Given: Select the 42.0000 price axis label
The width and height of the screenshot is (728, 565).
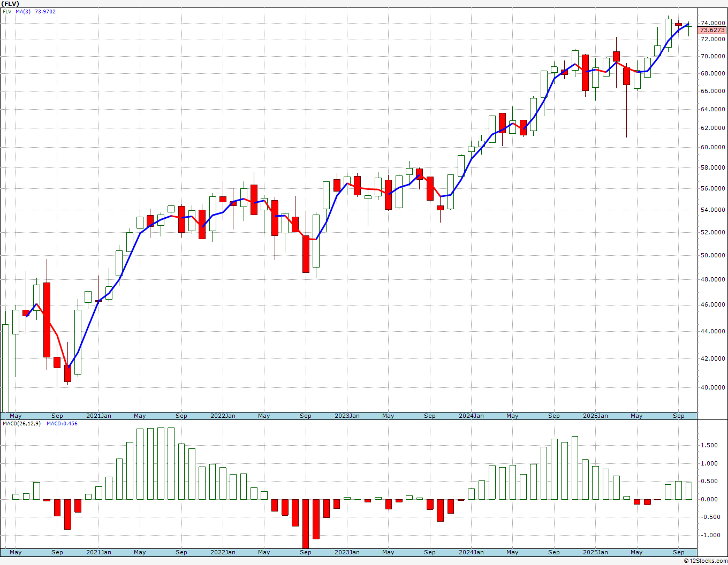Looking at the screenshot, I should click(x=713, y=358).
